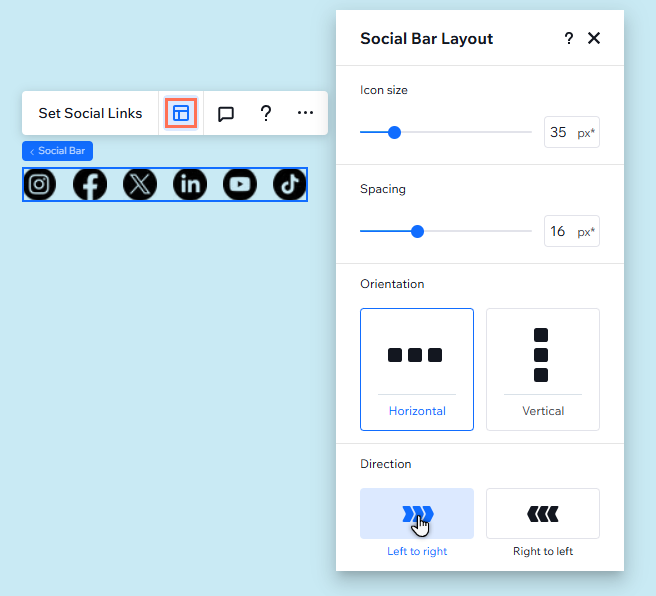Choose the Left to right direction
656x596 pixels.
[417, 514]
